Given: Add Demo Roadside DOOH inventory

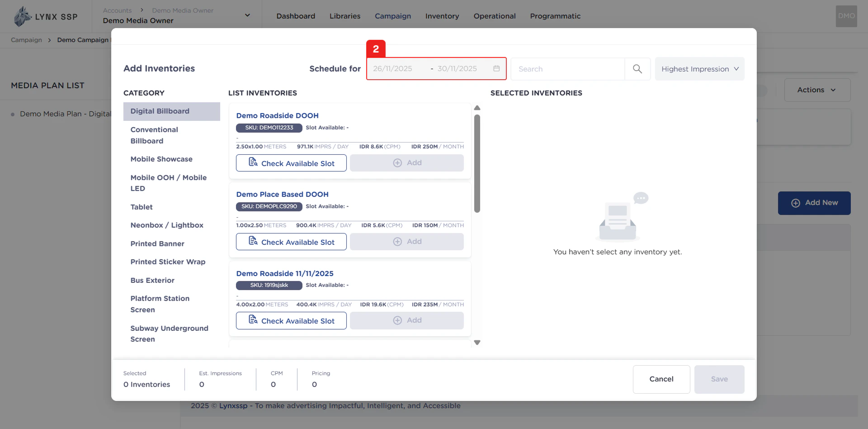Looking at the screenshot, I should pos(407,163).
